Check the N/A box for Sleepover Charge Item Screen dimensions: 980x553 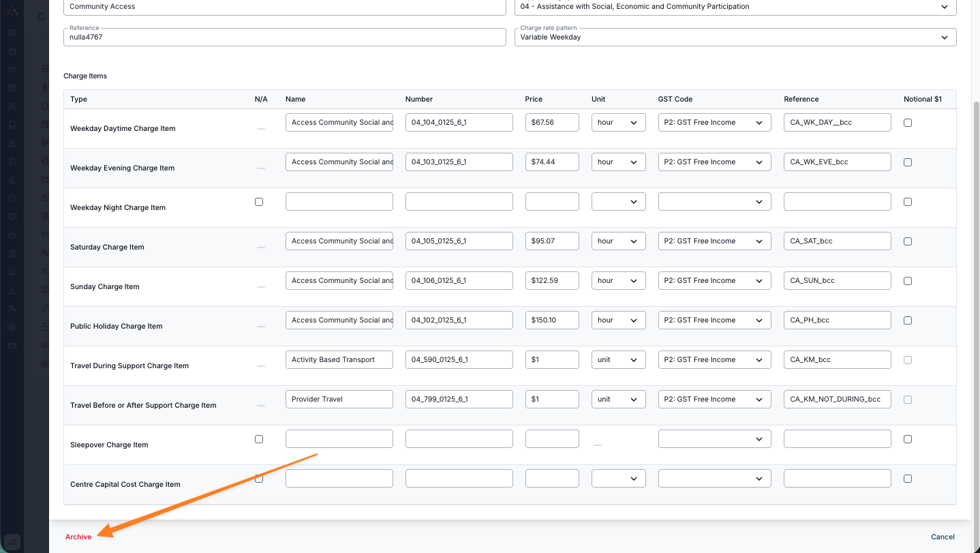259,439
